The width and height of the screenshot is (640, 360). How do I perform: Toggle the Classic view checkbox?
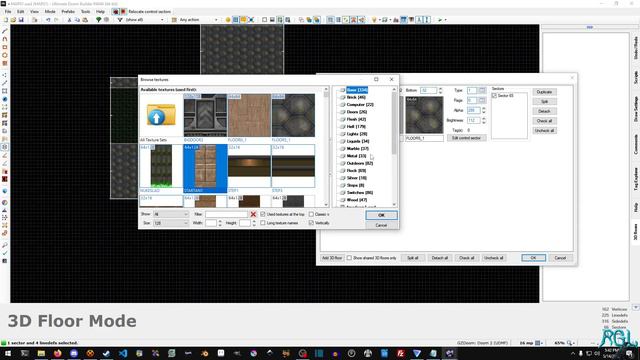(x=311, y=214)
